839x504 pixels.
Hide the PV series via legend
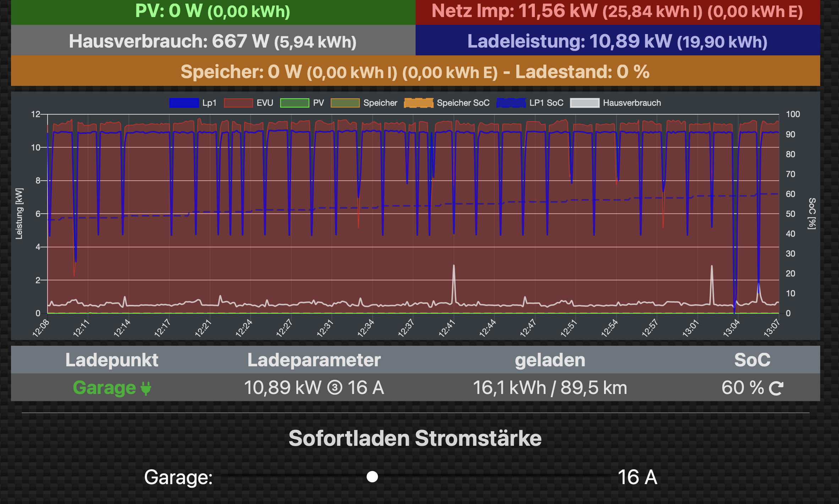click(295, 103)
